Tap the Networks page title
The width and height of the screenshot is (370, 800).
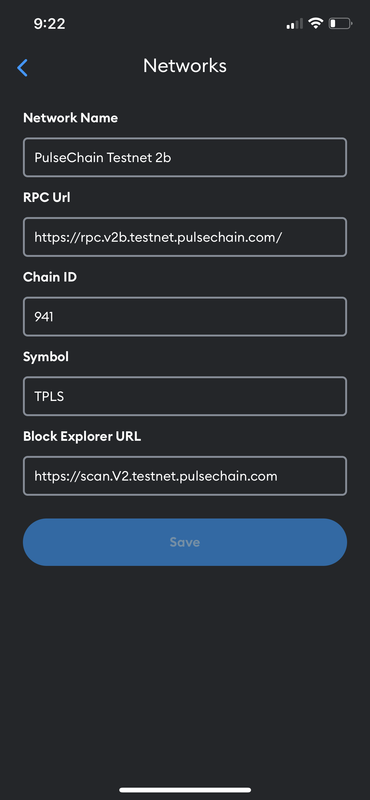pos(185,66)
